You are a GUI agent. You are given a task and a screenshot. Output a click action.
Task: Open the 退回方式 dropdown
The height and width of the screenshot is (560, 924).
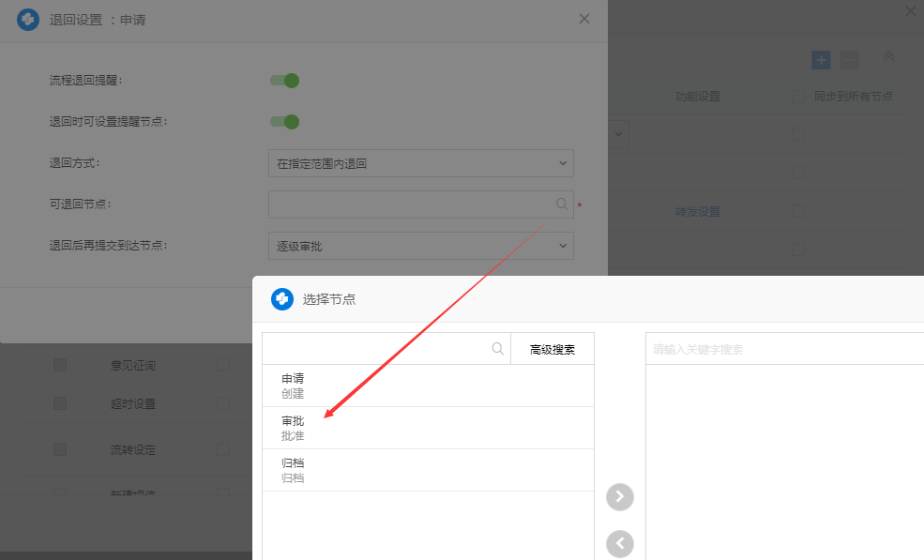[420, 163]
